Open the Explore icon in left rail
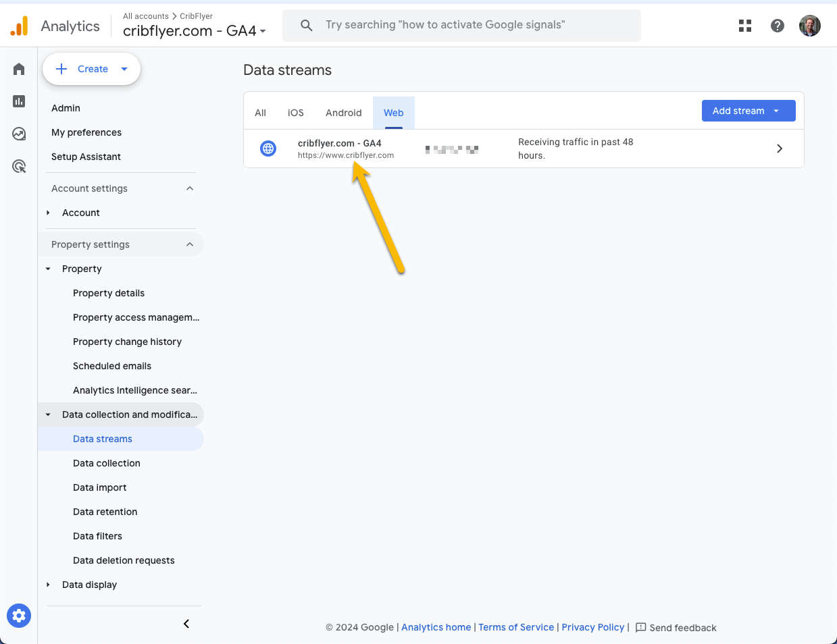837x644 pixels. point(19,134)
